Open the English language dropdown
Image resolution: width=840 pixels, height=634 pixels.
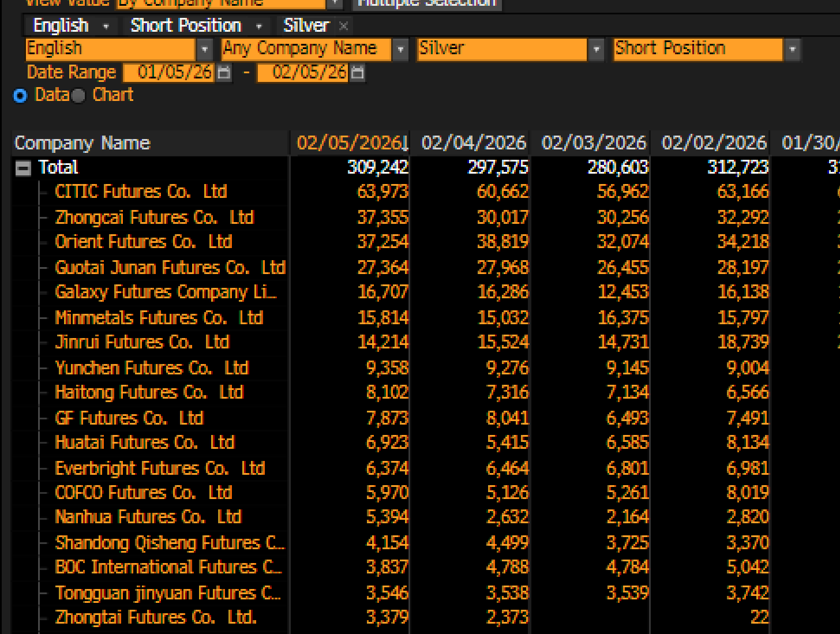204,50
